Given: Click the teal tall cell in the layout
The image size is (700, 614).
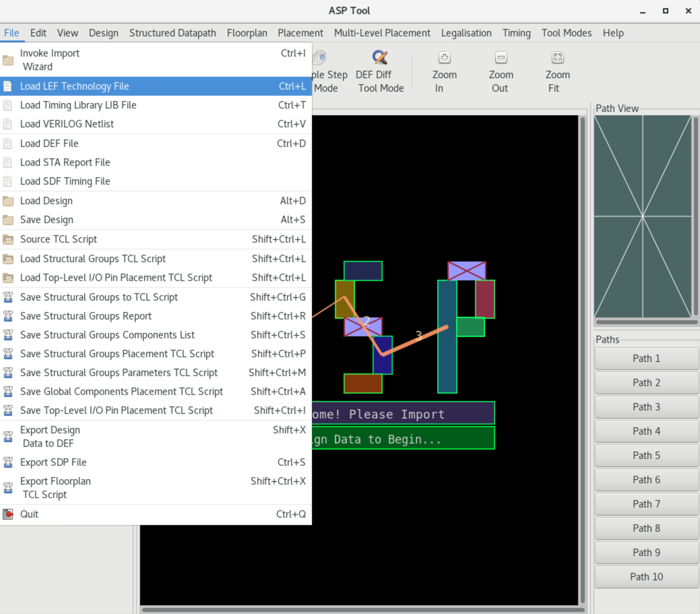Looking at the screenshot, I should [447, 336].
